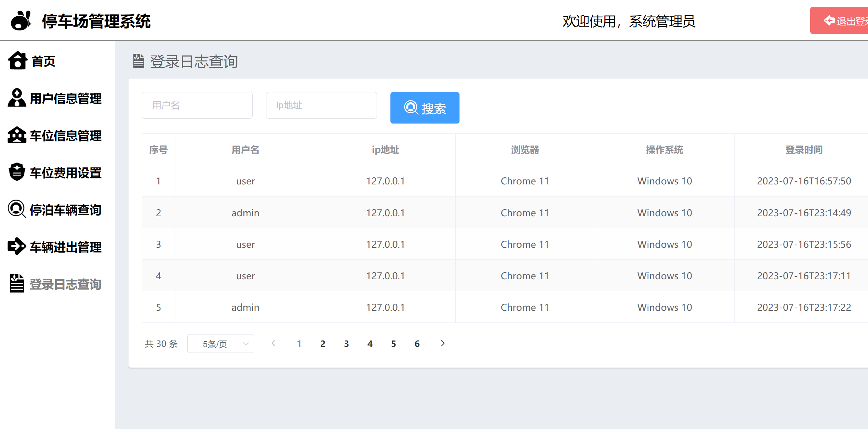Open 车位费用设置 via its shield icon

[16, 172]
